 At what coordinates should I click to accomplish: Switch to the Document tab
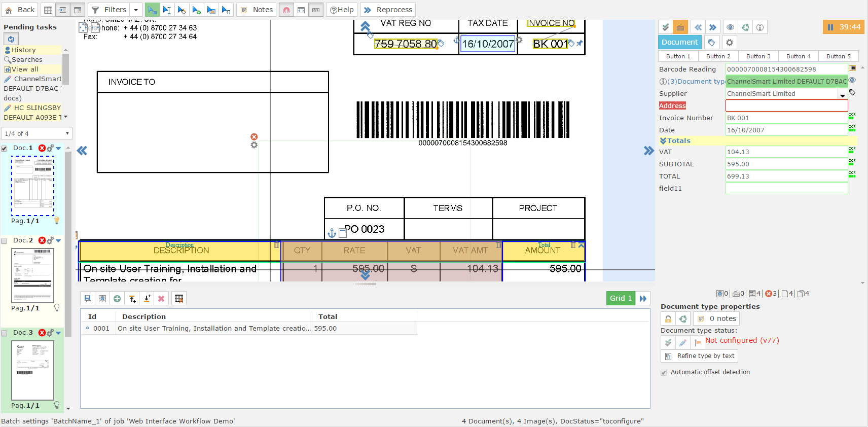point(680,42)
